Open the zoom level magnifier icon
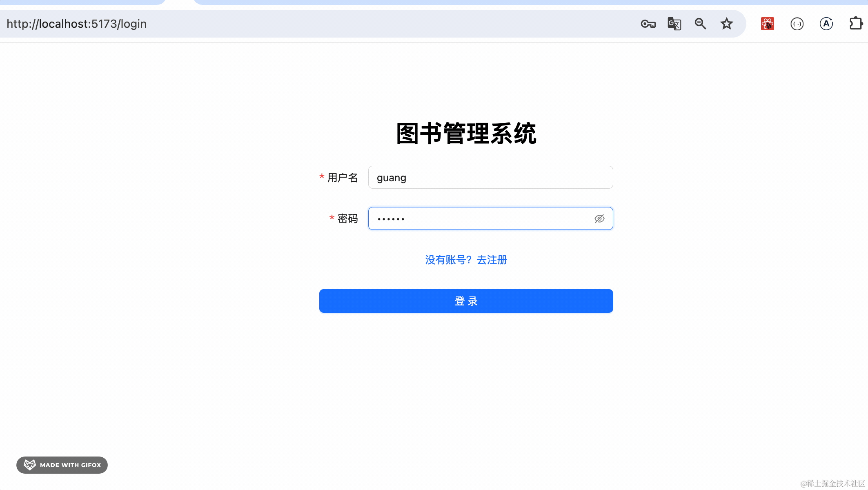The height and width of the screenshot is (490, 868). 700,24
